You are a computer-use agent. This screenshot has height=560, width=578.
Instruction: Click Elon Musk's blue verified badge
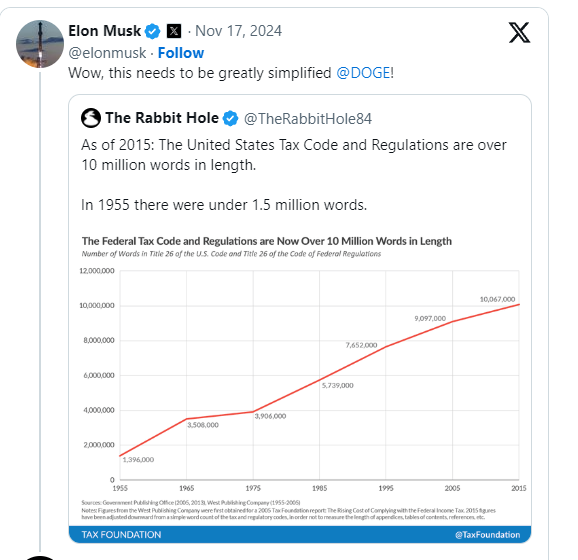pos(152,31)
